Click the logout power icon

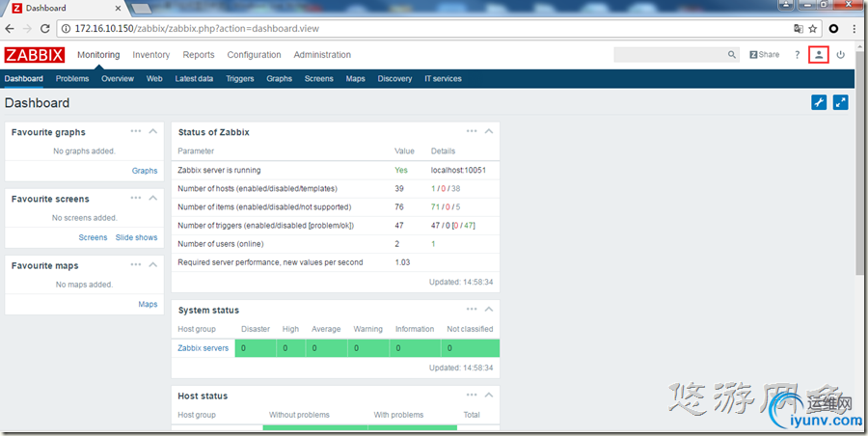tap(840, 55)
